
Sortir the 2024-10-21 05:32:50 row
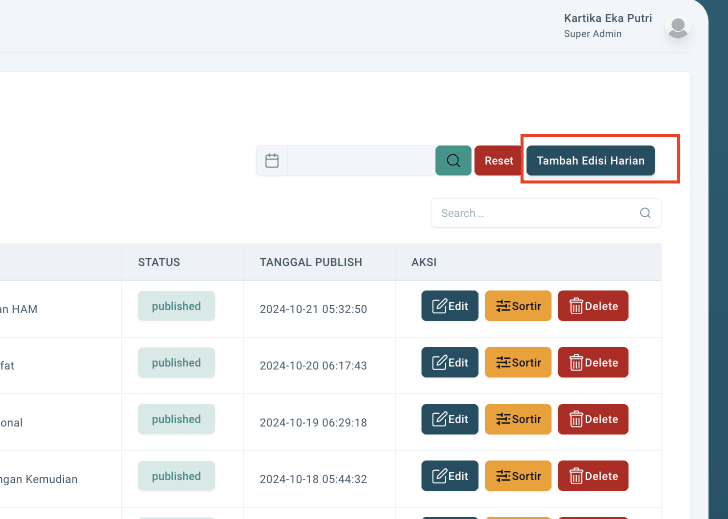518,306
